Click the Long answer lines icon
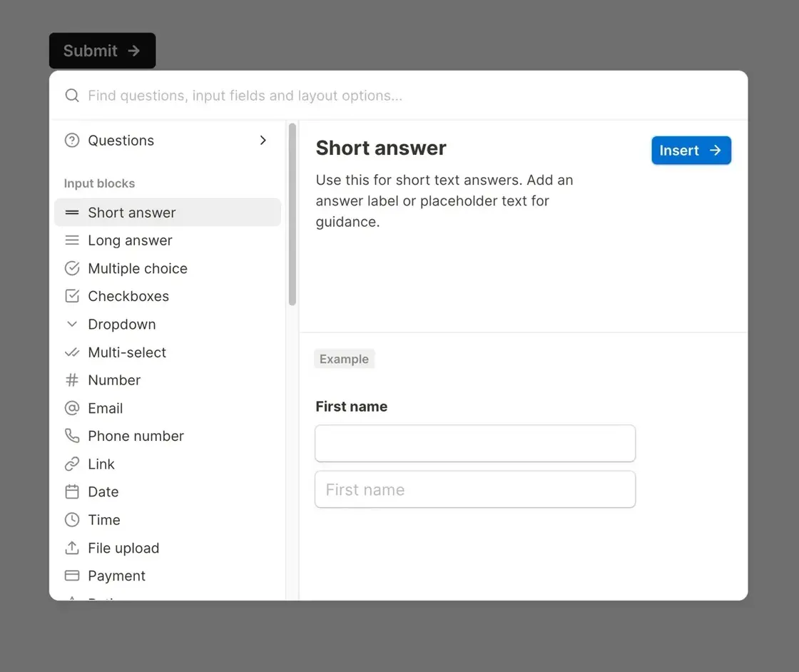The image size is (799, 672). 72,240
